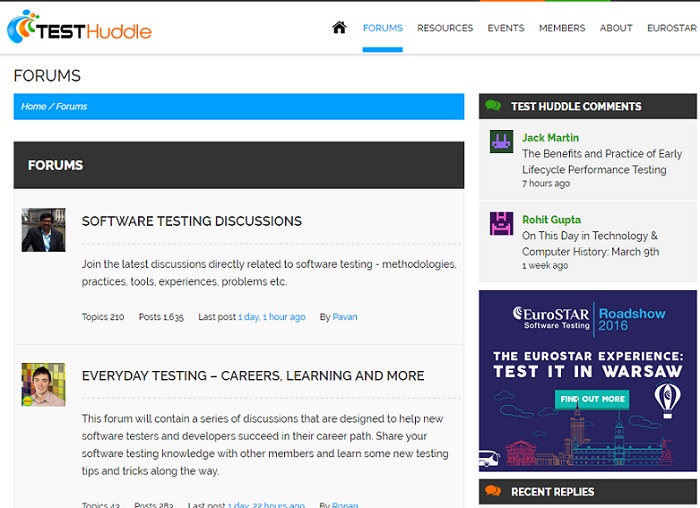The width and height of the screenshot is (700, 508).
Task: Open the Software Testing Discussions forum title
Action: tap(191, 221)
